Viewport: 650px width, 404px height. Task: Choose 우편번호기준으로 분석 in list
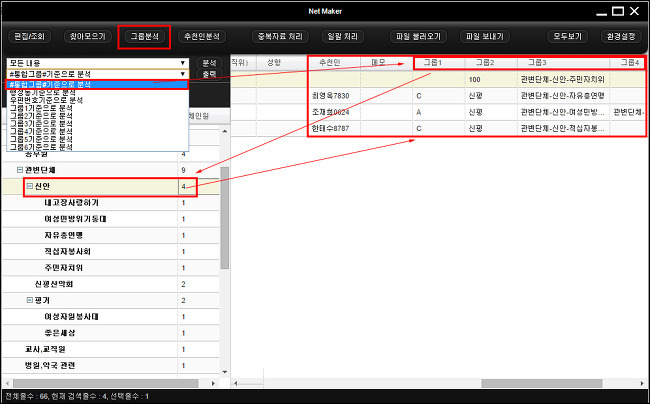[x=46, y=100]
